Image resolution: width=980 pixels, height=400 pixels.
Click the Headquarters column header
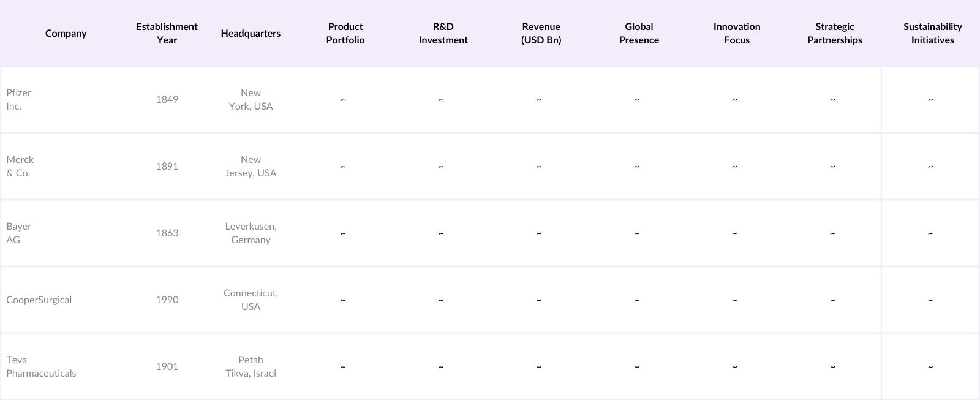[251, 33]
